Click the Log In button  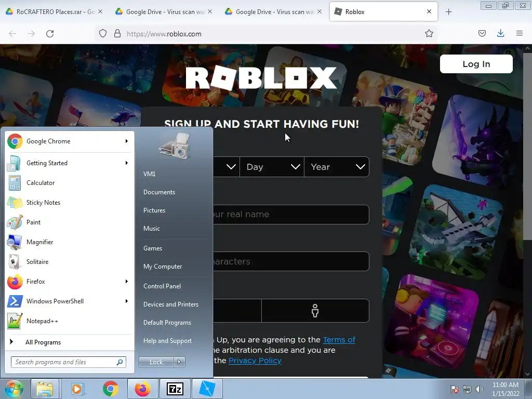[x=476, y=64]
